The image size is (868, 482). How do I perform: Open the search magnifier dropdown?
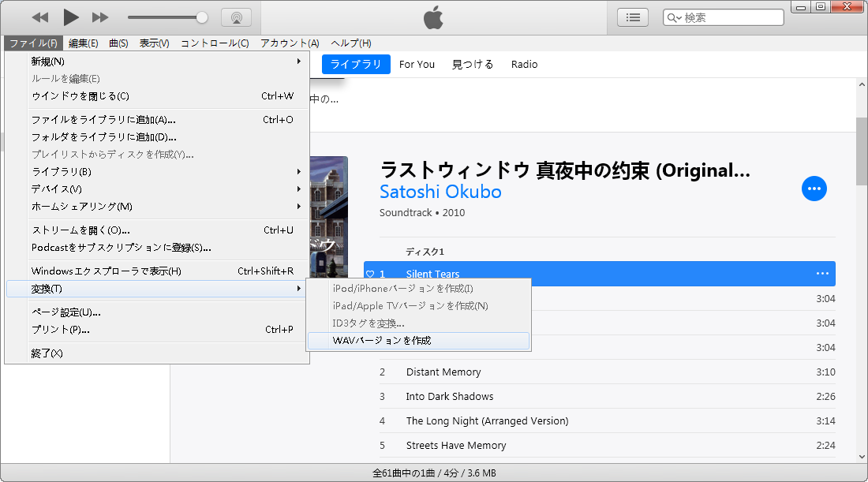(x=674, y=17)
